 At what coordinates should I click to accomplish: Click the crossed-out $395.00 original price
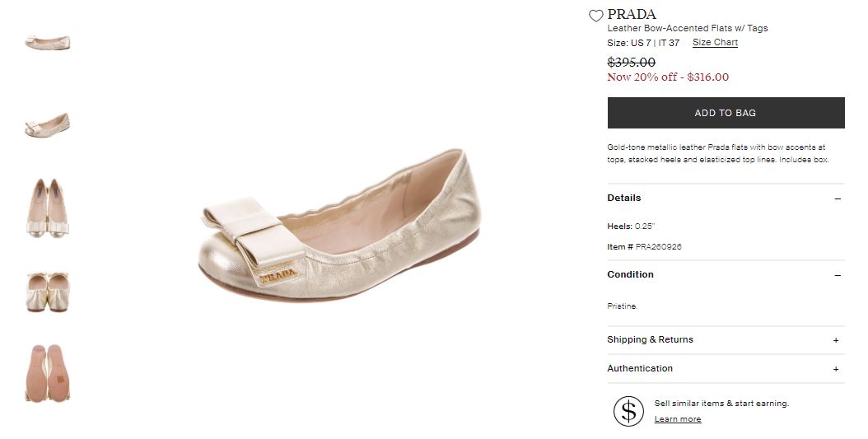click(631, 63)
